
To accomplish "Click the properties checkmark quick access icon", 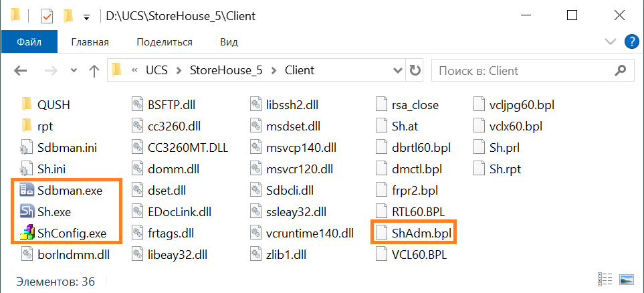I will click(x=47, y=15).
